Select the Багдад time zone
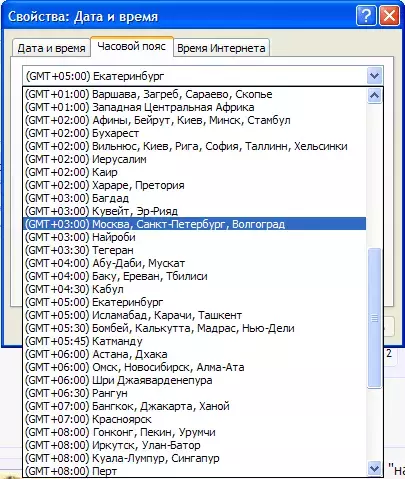 [x=195, y=198]
